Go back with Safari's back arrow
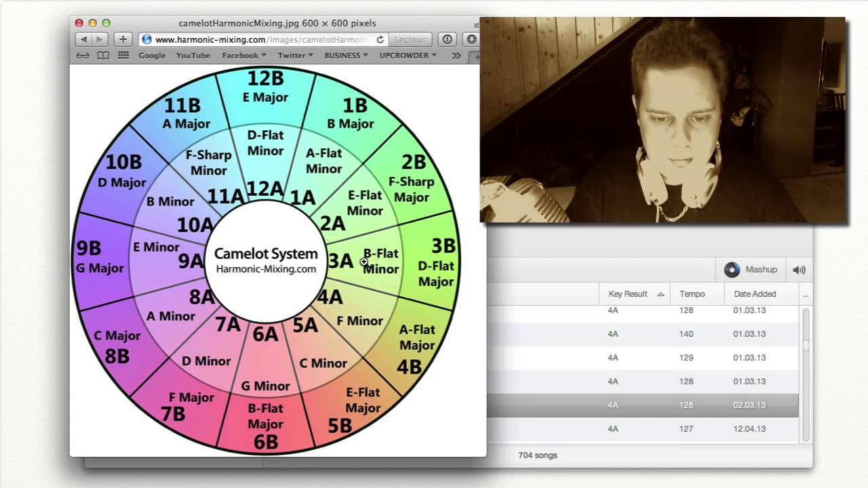 pyautogui.click(x=83, y=39)
